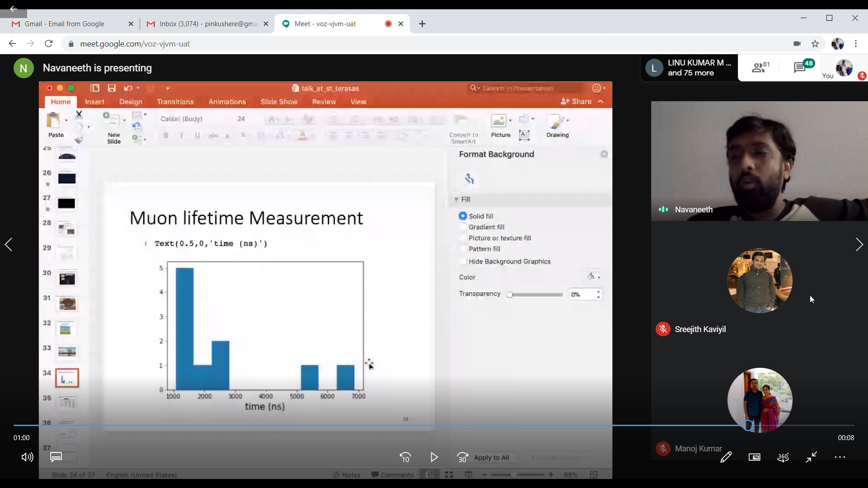The width and height of the screenshot is (868, 488).
Task: Open the Animations ribbon tab
Action: tap(227, 102)
